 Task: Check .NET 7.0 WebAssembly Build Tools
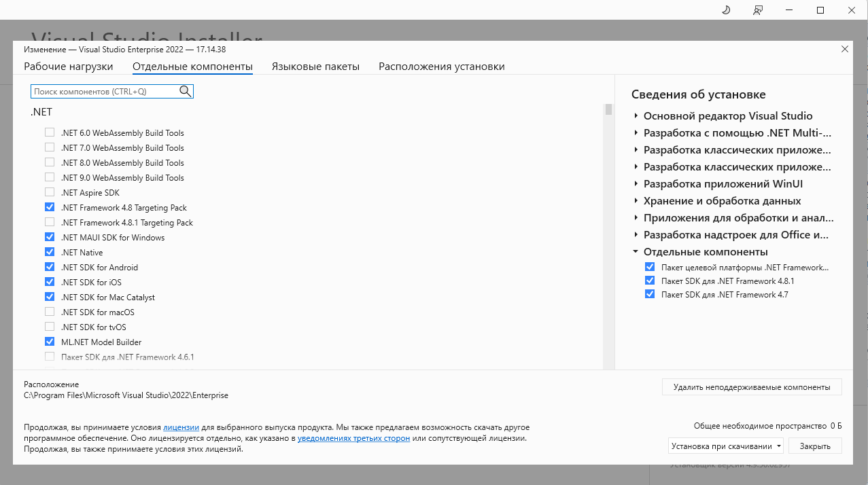point(50,148)
